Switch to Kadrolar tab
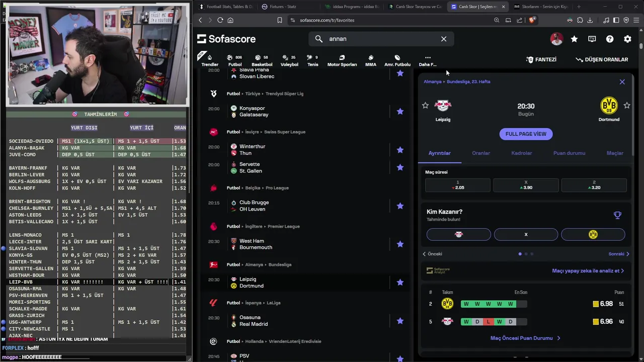This screenshot has width=644, height=362. coord(522,153)
